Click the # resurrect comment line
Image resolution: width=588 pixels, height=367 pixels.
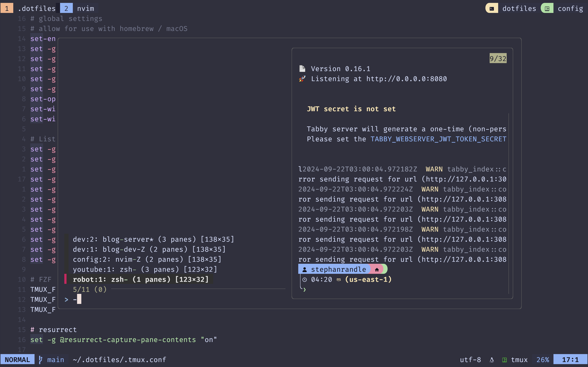[x=53, y=330]
